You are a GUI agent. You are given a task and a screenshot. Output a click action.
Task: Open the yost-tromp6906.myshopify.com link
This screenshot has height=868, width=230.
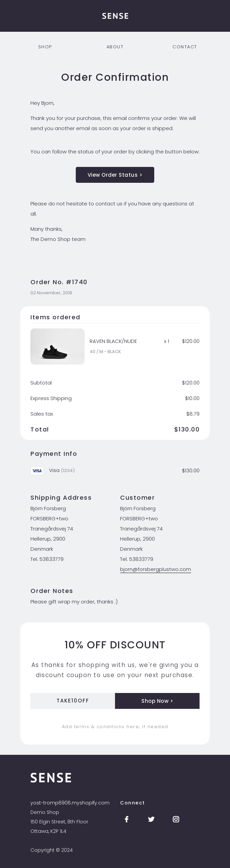point(70,803)
